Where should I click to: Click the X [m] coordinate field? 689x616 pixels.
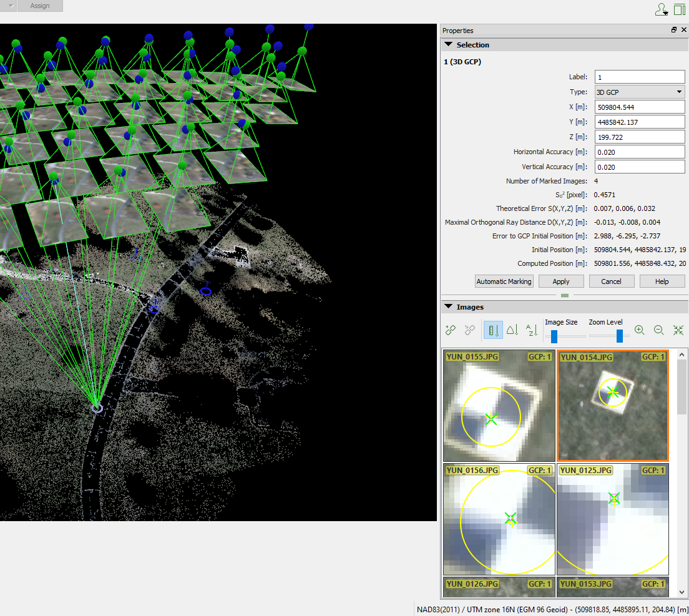coord(640,107)
